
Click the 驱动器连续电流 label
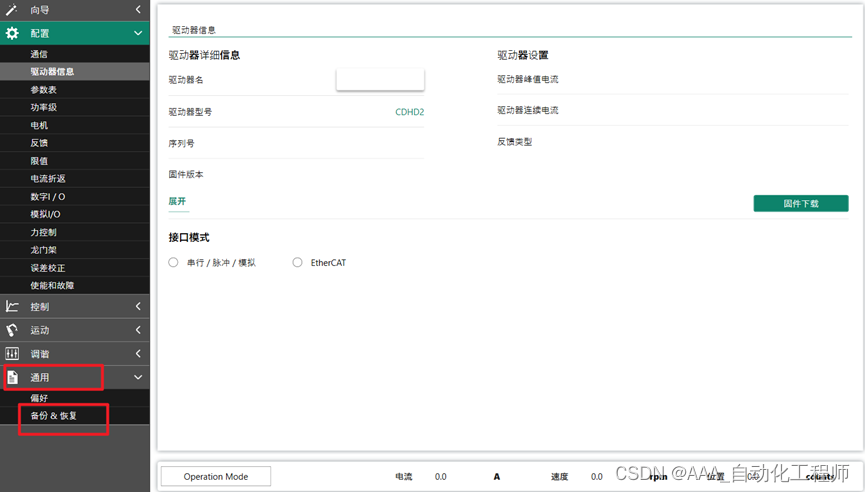click(x=528, y=110)
